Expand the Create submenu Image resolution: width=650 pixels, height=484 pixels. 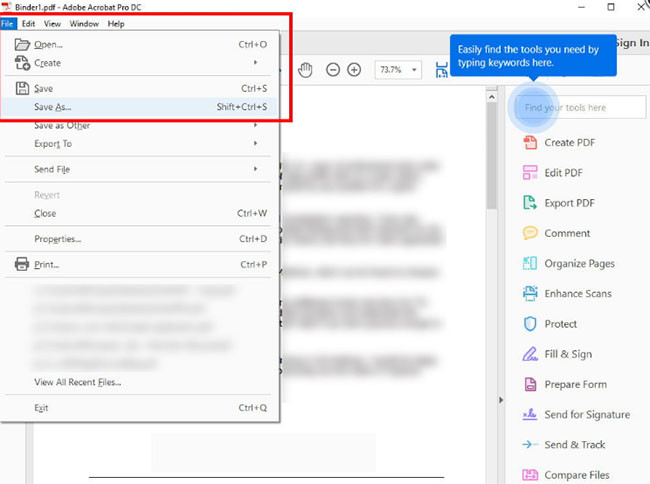(x=47, y=63)
